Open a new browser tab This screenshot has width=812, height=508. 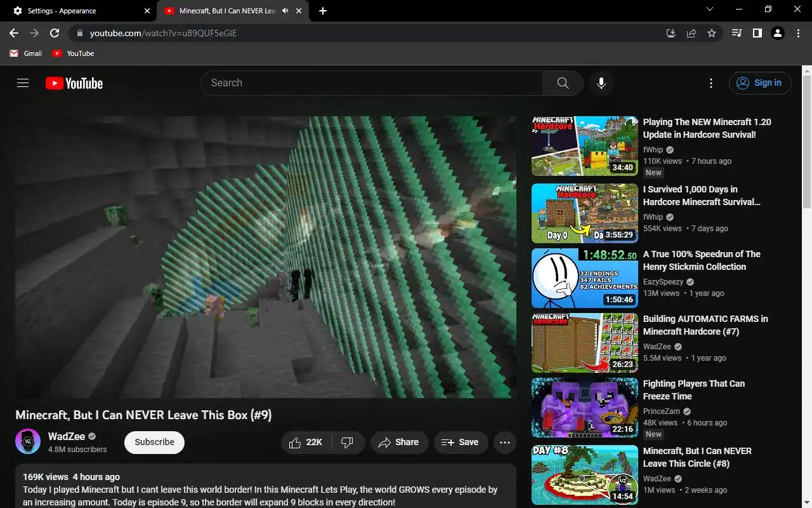pos(323,11)
